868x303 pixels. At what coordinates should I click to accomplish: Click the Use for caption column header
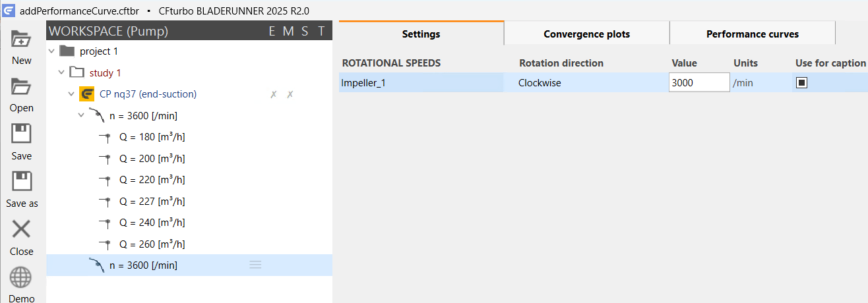(830, 63)
